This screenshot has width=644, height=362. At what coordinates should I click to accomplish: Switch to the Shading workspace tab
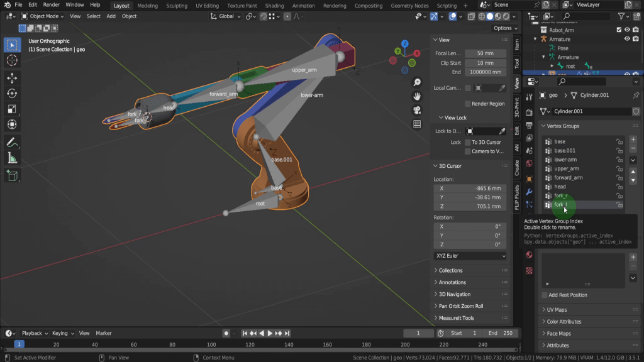click(274, 6)
